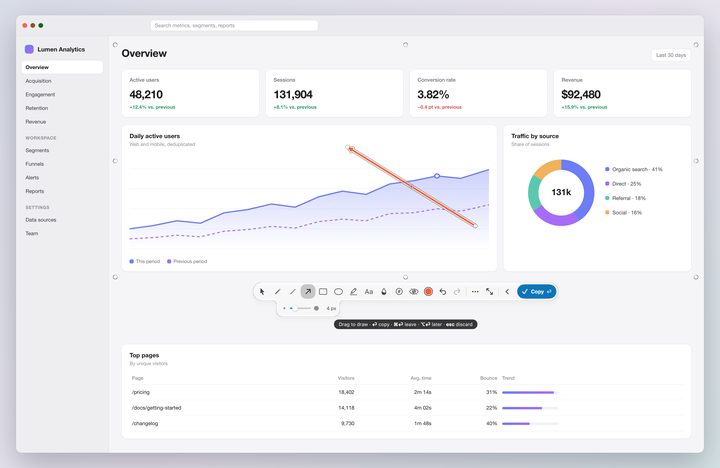
Task: Click the /pricing trend bar
Action: pyautogui.click(x=530, y=393)
